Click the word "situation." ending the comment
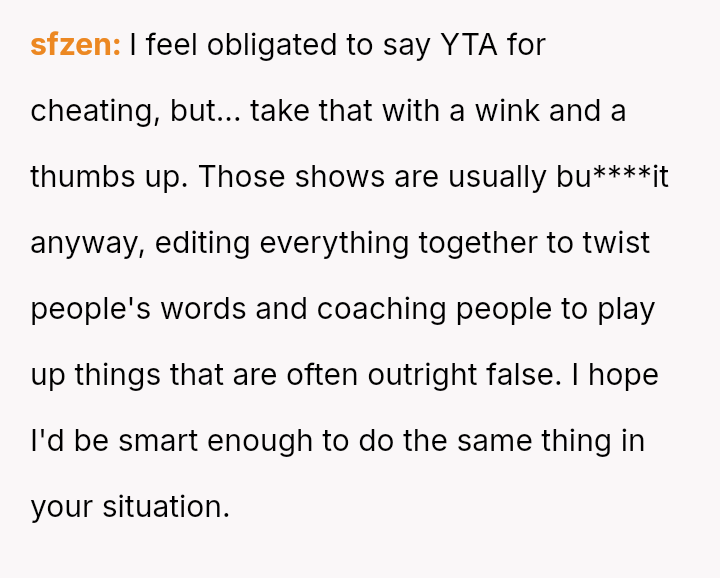720x578 pixels. [x=166, y=507]
